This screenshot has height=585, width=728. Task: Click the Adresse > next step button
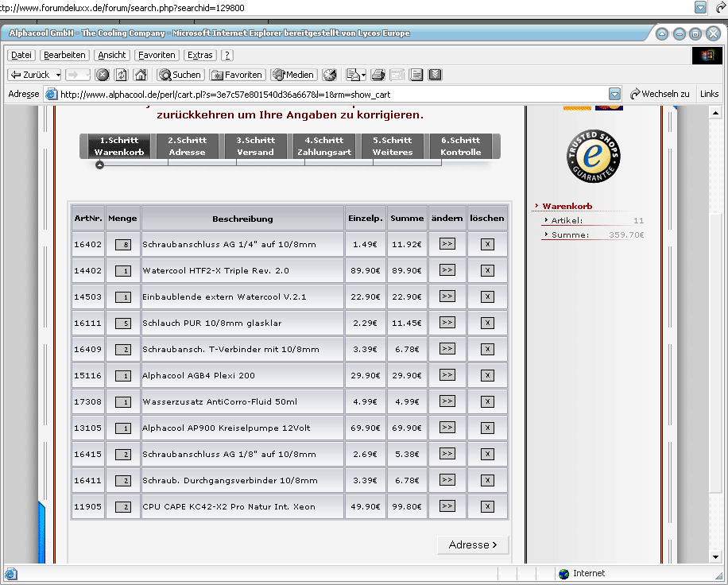coord(473,545)
